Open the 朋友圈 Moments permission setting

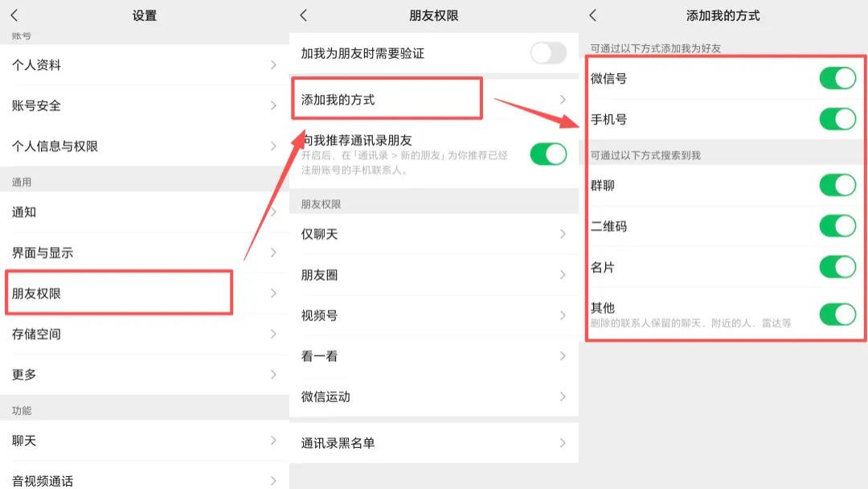[x=434, y=275]
